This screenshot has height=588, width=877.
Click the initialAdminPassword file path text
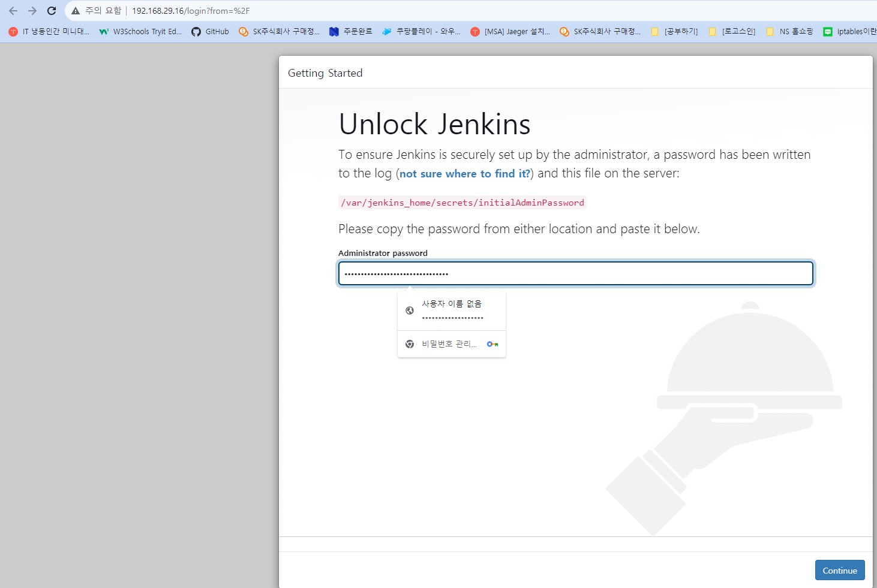(462, 203)
